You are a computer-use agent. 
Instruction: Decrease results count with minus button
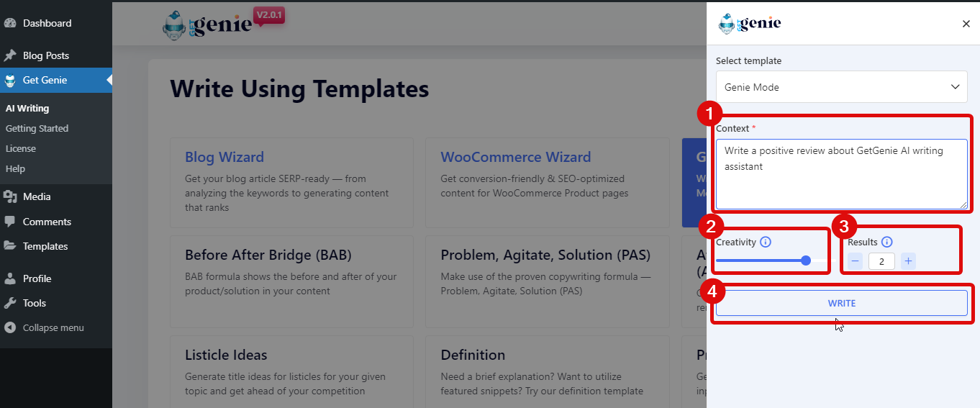pos(855,261)
